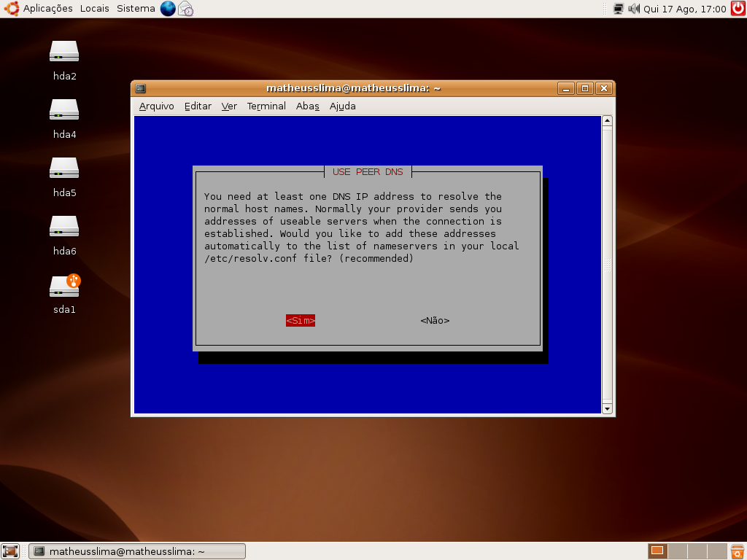Screen dimensions: 747x560
Task: Open the Sistema menu
Action: point(136,9)
